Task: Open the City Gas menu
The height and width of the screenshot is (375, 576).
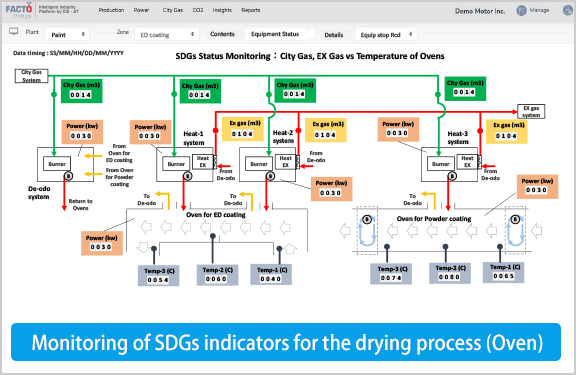Action: tap(173, 10)
